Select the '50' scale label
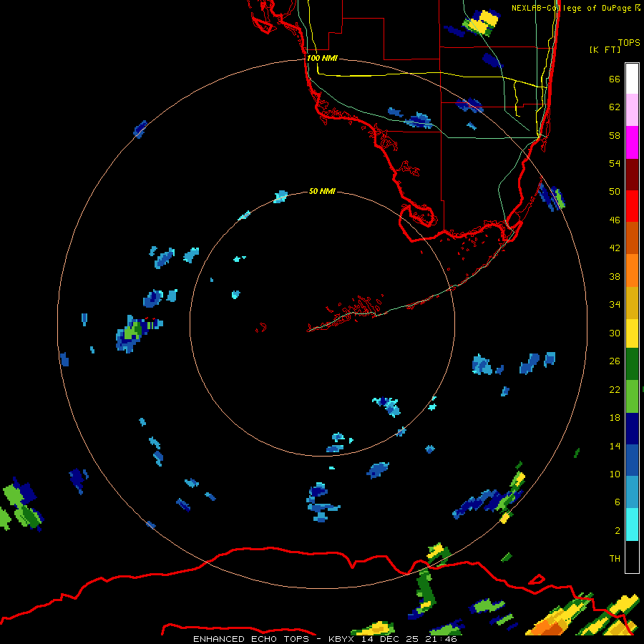The height and width of the screenshot is (644, 644). [x=615, y=191]
